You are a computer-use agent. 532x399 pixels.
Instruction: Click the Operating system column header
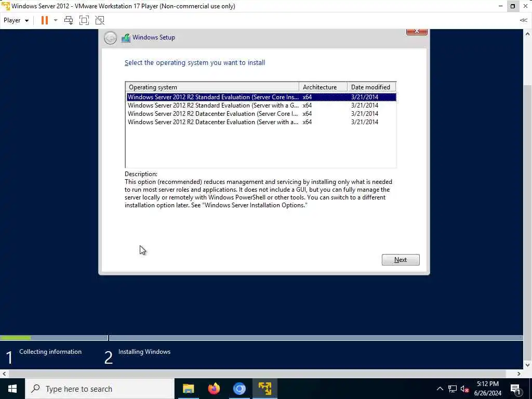212,87
